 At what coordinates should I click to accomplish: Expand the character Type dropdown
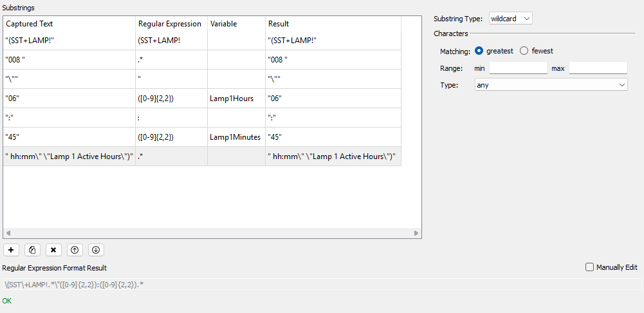click(x=550, y=84)
